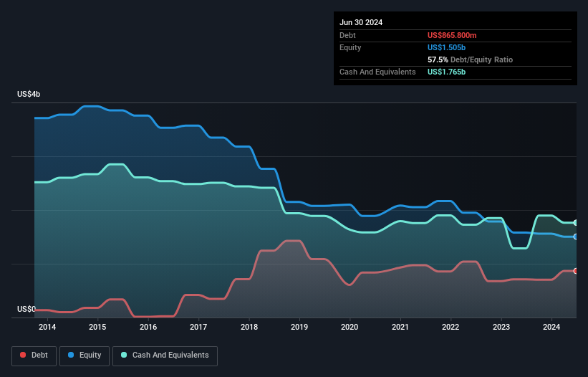This screenshot has width=588, height=377.
Task: Click the US$1.765b cash value
Action: (x=446, y=72)
